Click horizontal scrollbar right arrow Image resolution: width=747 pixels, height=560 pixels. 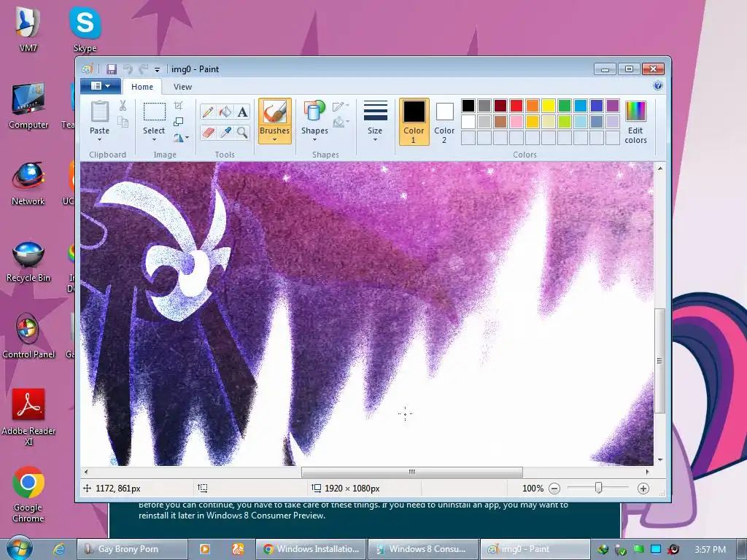pyautogui.click(x=647, y=472)
